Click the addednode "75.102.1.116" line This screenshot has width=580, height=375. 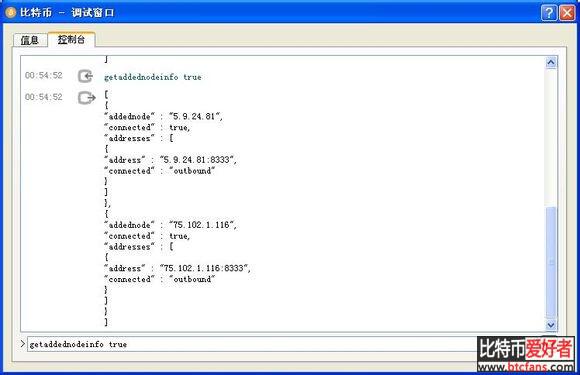(170, 225)
